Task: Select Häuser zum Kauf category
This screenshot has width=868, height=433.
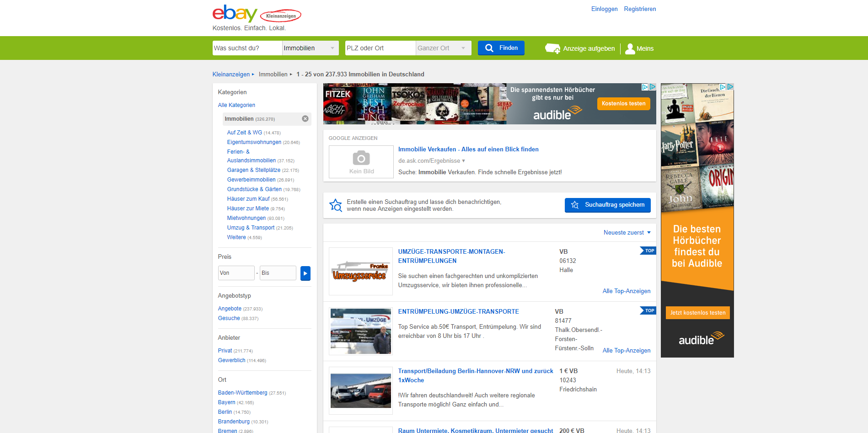Action: (x=248, y=199)
